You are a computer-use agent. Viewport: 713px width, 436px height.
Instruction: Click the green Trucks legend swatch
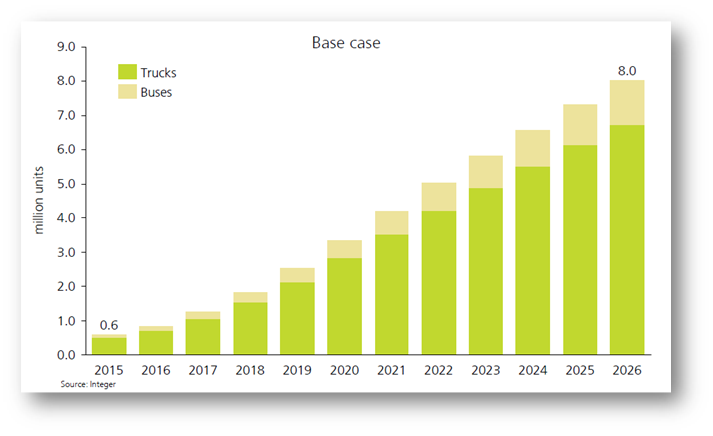click(x=127, y=72)
